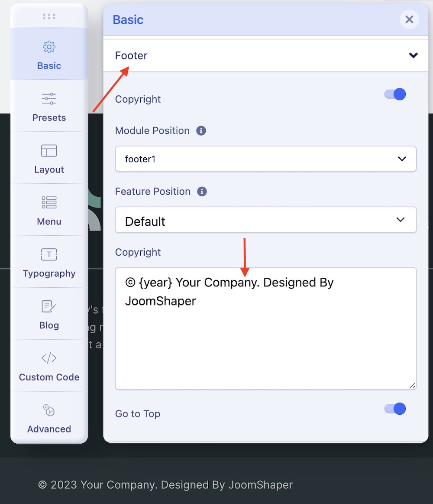Open the Menu settings icon

click(x=49, y=202)
